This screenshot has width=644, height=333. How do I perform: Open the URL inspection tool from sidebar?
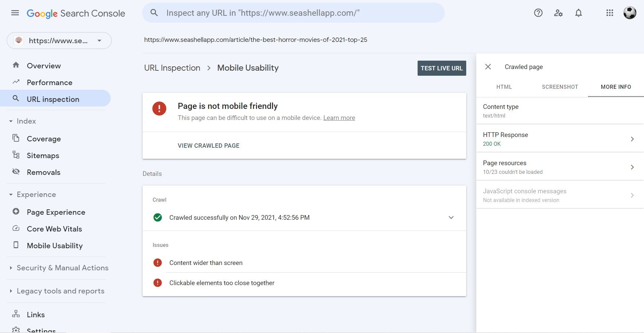pyautogui.click(x=16, y=99)
